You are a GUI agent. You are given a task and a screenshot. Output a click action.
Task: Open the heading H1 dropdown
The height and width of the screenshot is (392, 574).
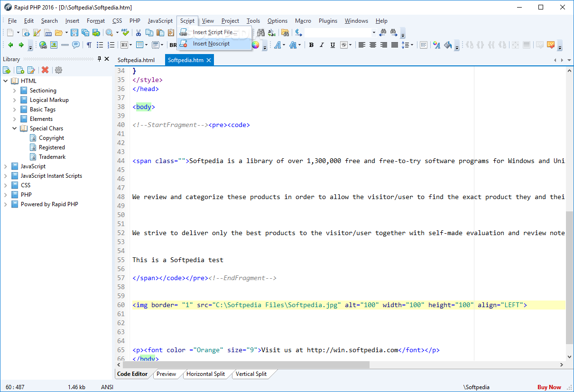click(x=131, y=45)
